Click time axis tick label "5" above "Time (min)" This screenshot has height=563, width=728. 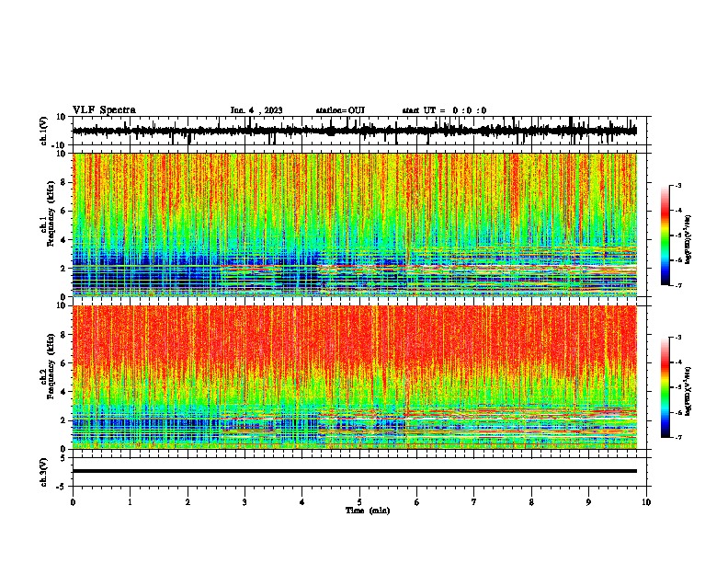(x=359, y=502)
